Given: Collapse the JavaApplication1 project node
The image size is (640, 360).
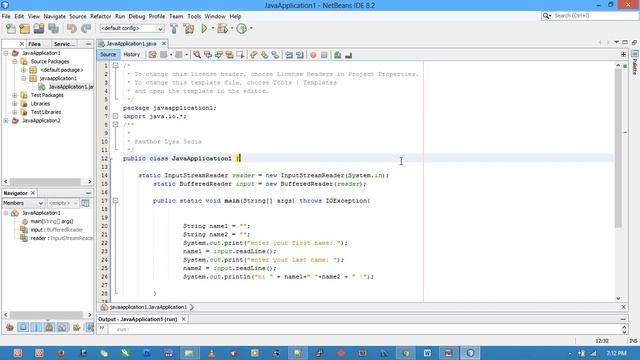Looking at the screenshot, I should 6,53.
